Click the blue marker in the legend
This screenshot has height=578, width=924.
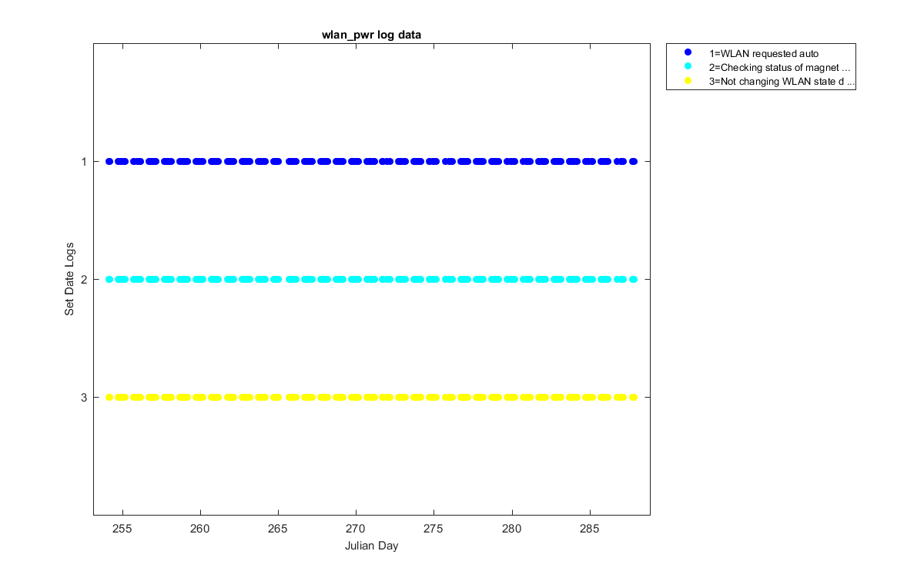[x=688, y=52]
